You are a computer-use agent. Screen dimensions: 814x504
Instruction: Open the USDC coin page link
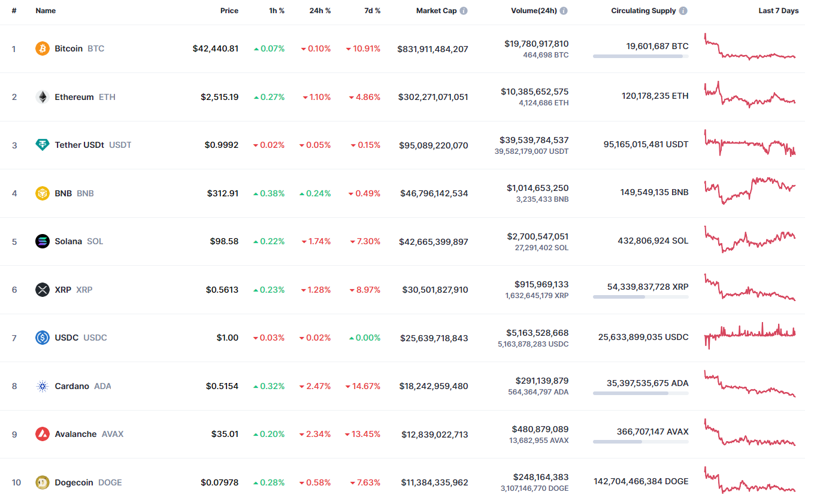coord(66,338)
